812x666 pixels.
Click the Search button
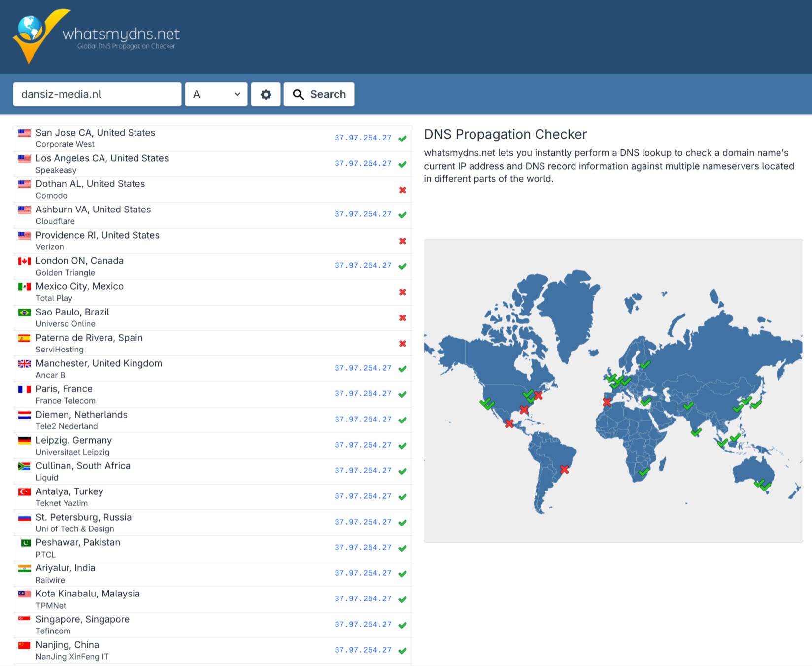(319, 94)
